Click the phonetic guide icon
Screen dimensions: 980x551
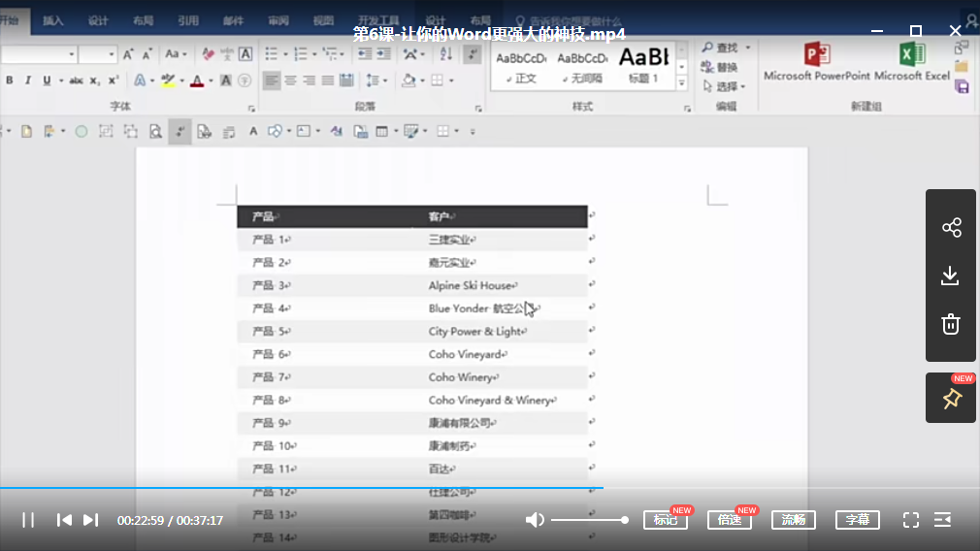coord(227,54)
